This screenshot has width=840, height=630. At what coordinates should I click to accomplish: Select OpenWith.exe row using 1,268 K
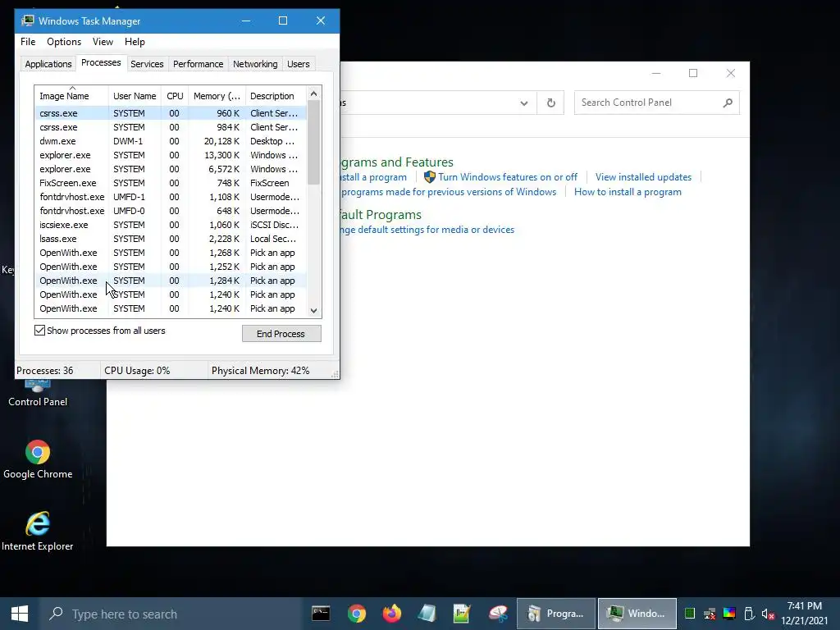(171, 253)
